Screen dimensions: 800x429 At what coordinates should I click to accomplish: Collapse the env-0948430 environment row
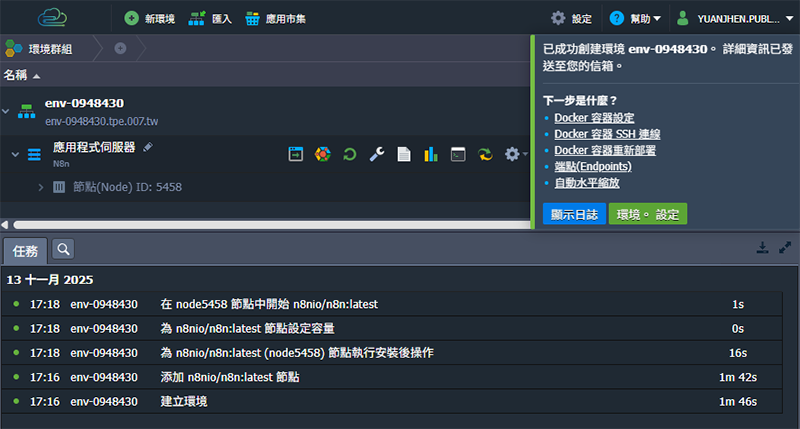5,111
